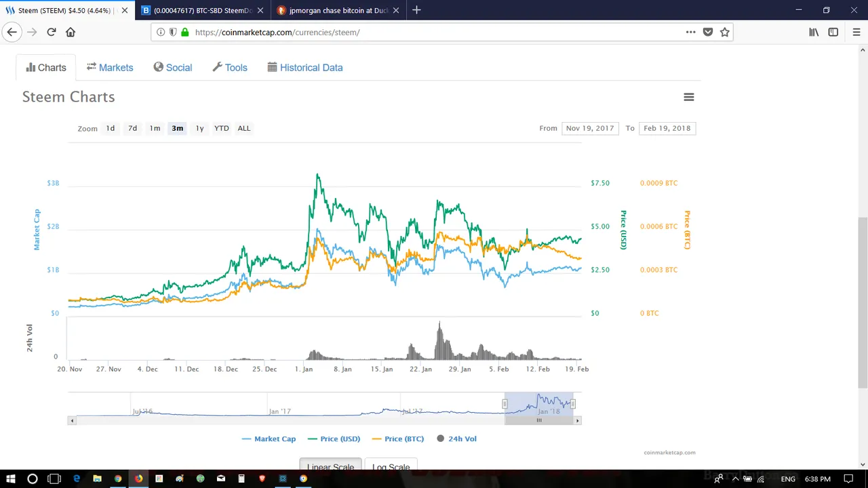Set chart zoom to 1d
The image size is (868, 488).
[x=111, y=128]
